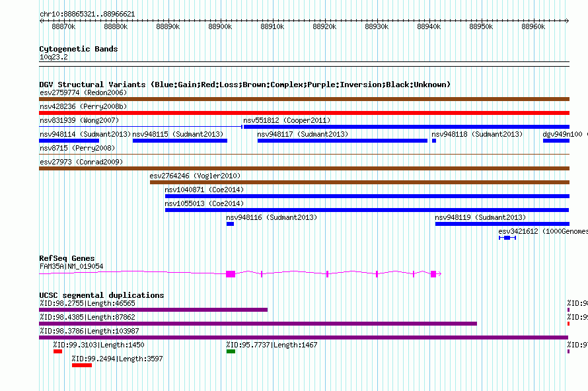Click the nsv1055013 (Coe2014) label
This screenshot has width=588, height=391.
coord(204,203)
